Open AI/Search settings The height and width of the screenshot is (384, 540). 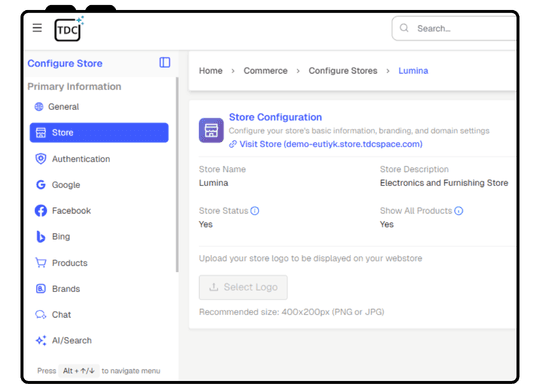pyautogui.click(x=99, y=341)
